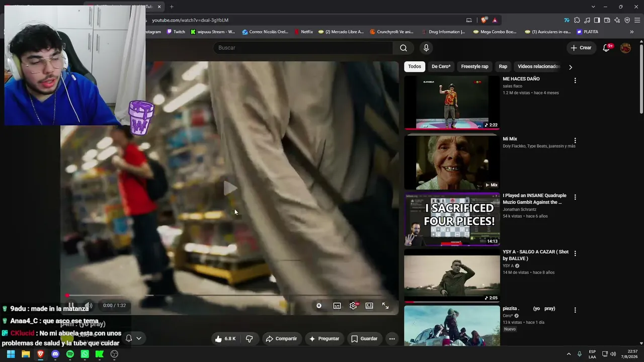Open Spotify from the taskbar
Screen dimensions: 644x362
[70, 354]
